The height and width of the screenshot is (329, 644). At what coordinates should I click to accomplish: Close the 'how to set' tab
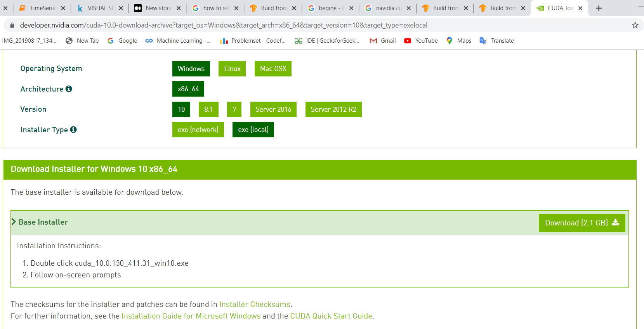pyautogui.click(x=236, y=8)
